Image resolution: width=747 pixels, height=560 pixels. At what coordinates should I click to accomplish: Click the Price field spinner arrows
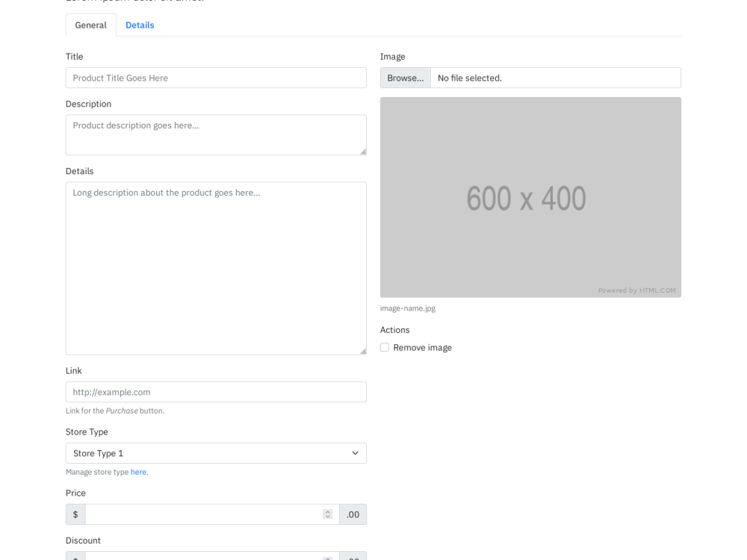327,514
